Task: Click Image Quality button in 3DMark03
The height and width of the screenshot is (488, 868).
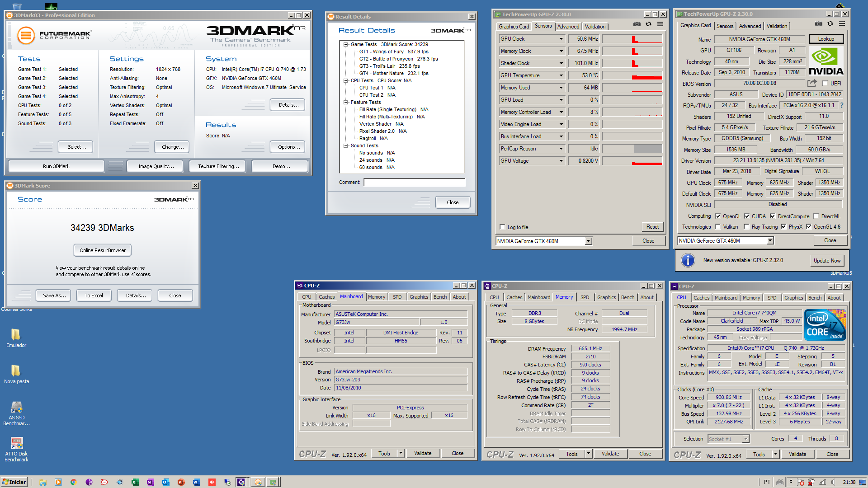Action: 156,166
